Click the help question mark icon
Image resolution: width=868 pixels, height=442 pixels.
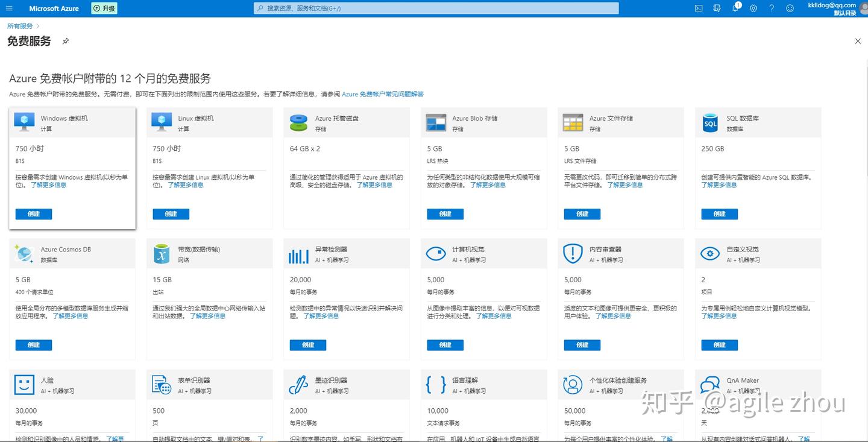(x=772, y=8)
